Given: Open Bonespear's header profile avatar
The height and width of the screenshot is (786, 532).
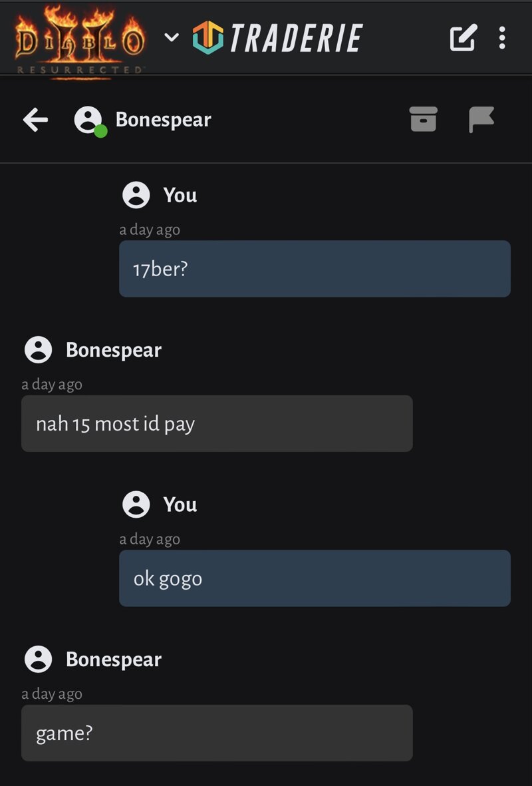Looking at the screenshot, I should (88, 120).
